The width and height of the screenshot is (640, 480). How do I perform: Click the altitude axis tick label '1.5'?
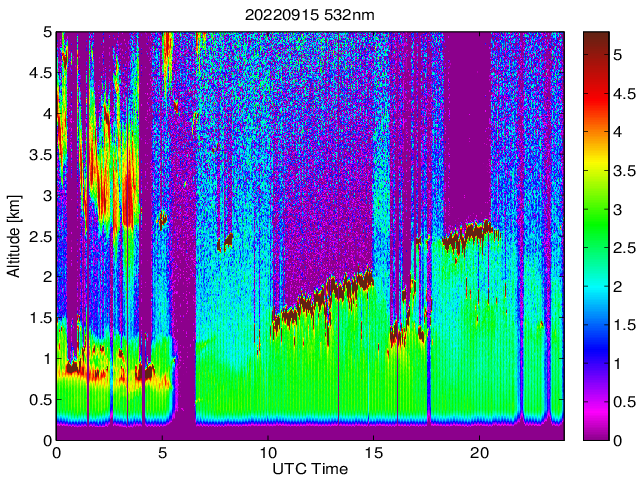coord(38,318)
